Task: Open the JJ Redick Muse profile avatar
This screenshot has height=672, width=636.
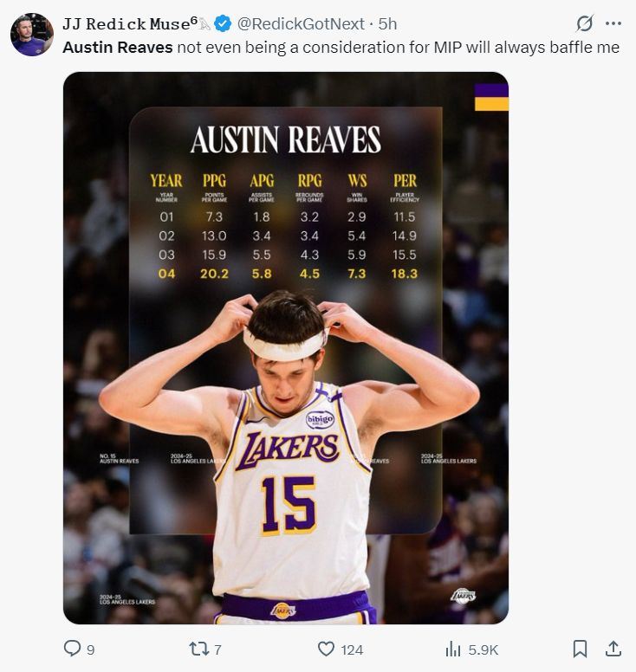Action: (x=32, y=35)
